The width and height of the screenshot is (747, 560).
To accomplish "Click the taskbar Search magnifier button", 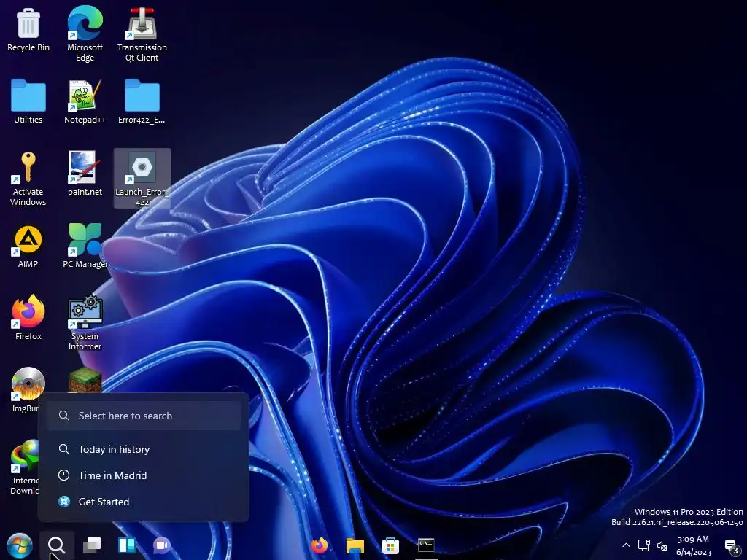I will point(57,545).
